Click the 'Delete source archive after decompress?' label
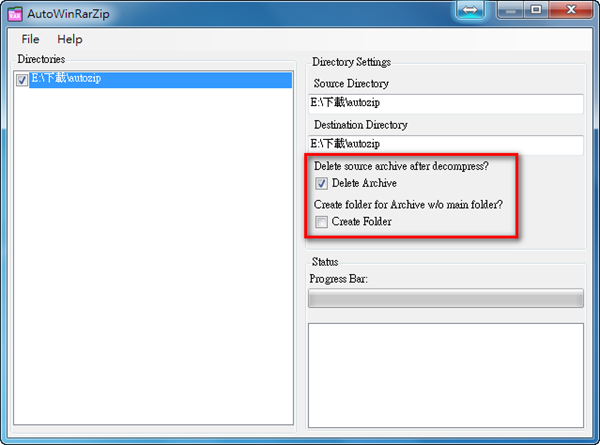Image resolution: width=600 pixels, height=445 pixels. click(401, 166)
